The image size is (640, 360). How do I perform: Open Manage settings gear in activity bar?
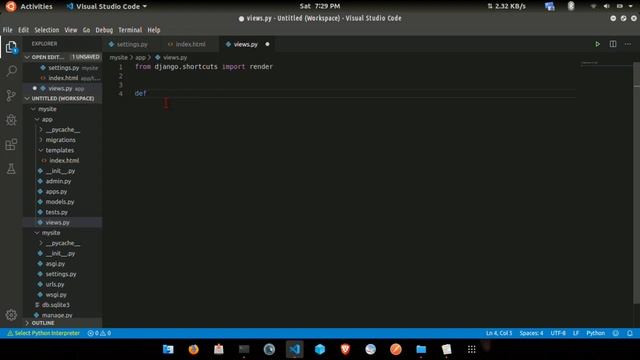[x=11, y=315]
